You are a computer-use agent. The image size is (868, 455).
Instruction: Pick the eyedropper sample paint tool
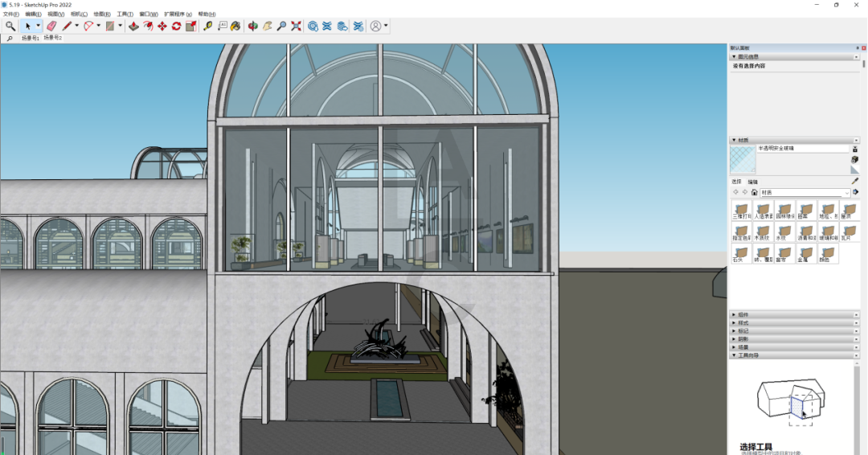[854, 181]
